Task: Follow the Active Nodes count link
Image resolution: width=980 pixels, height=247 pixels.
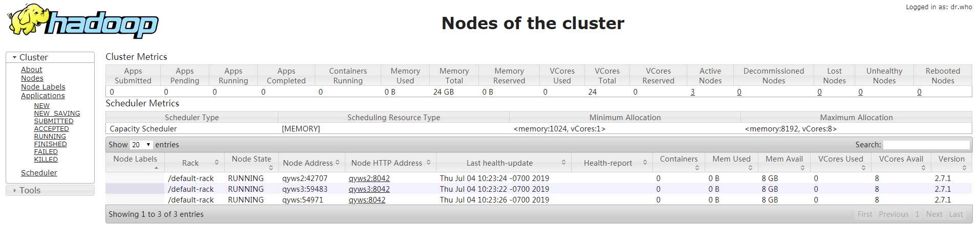Action: [x=692, y=92]
